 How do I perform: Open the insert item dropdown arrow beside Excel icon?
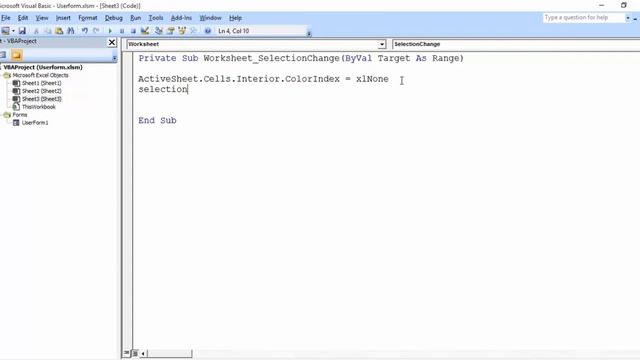pos(13,31)
